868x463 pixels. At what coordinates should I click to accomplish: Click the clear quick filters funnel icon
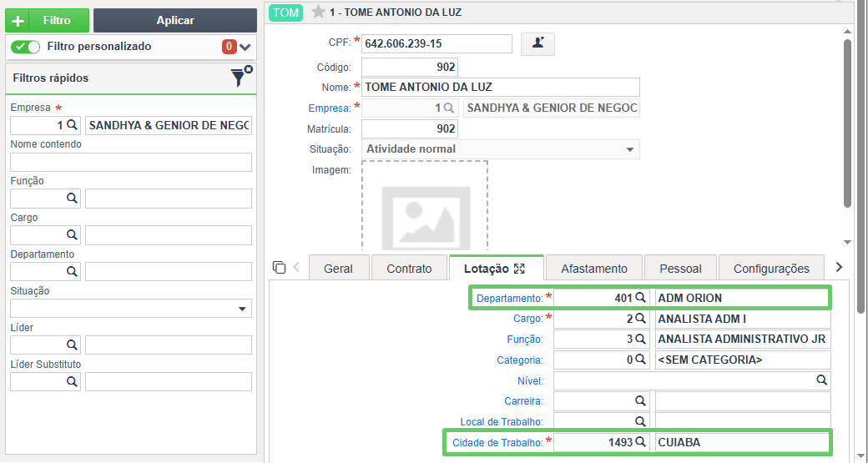pos(241,78)
